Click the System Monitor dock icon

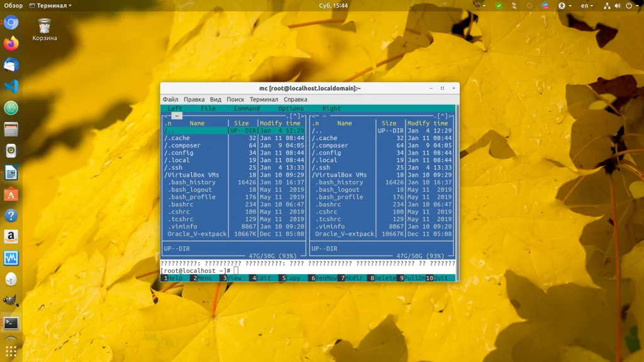coord(11,258)
